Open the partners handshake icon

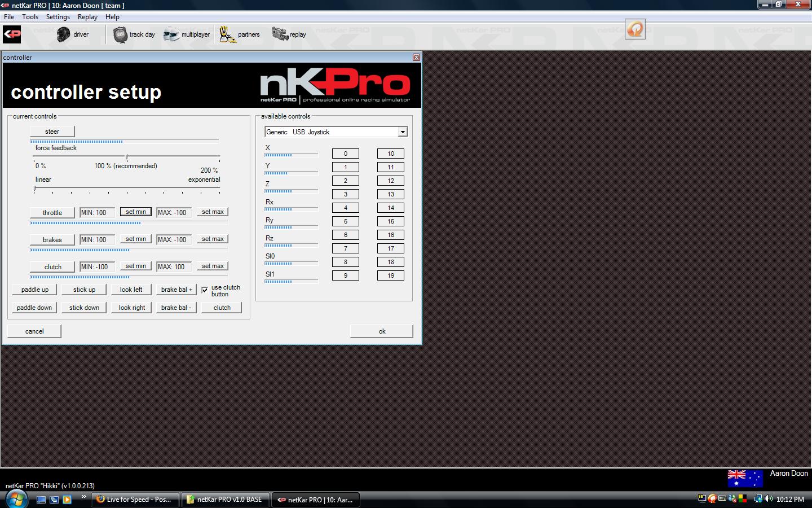pos(227,34)
